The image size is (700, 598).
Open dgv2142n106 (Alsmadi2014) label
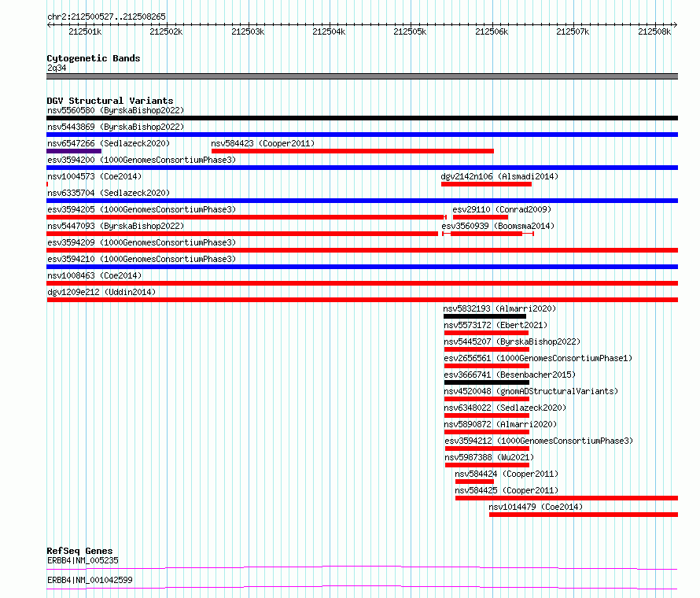(x=499, y=176)
